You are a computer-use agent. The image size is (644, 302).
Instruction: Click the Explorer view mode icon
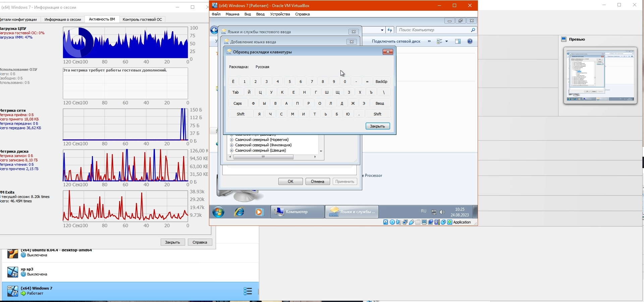tap(439, 41)
